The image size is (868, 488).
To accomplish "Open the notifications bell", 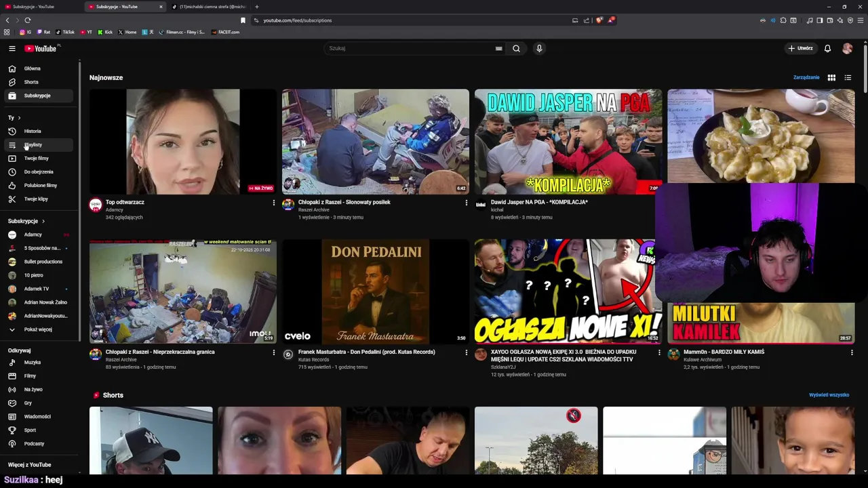I will (827, 48).
